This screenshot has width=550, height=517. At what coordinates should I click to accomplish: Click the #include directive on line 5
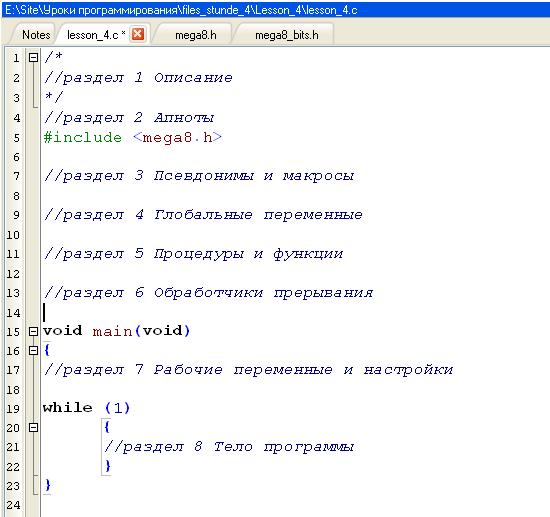[x=83, y=137]
